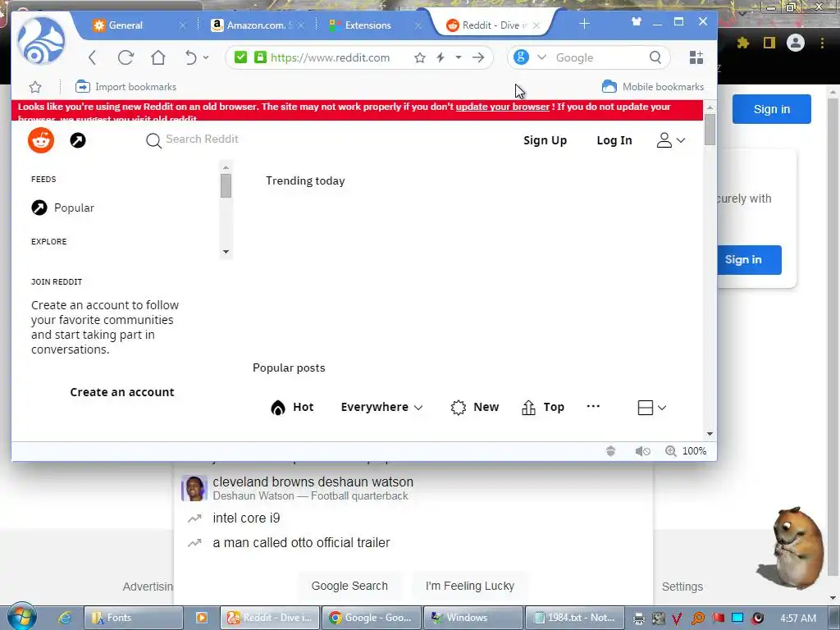Click the Reddit page vertical scrollbar thumb

(x=710, y=129)
